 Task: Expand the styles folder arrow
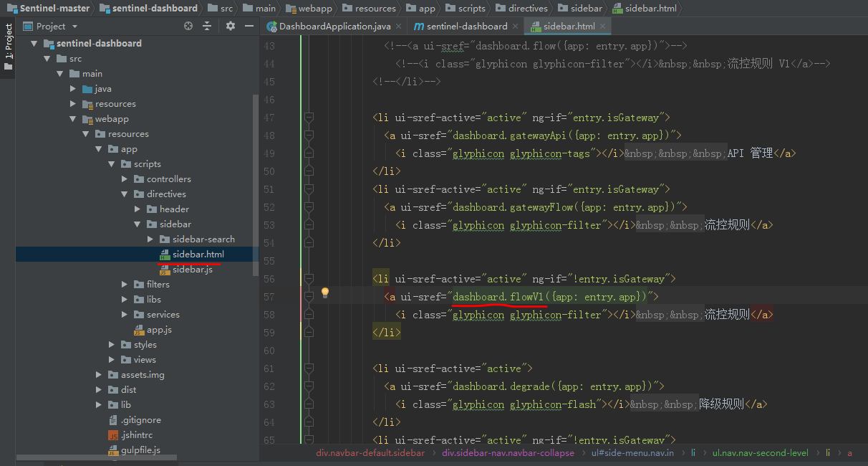click(111, 345)
